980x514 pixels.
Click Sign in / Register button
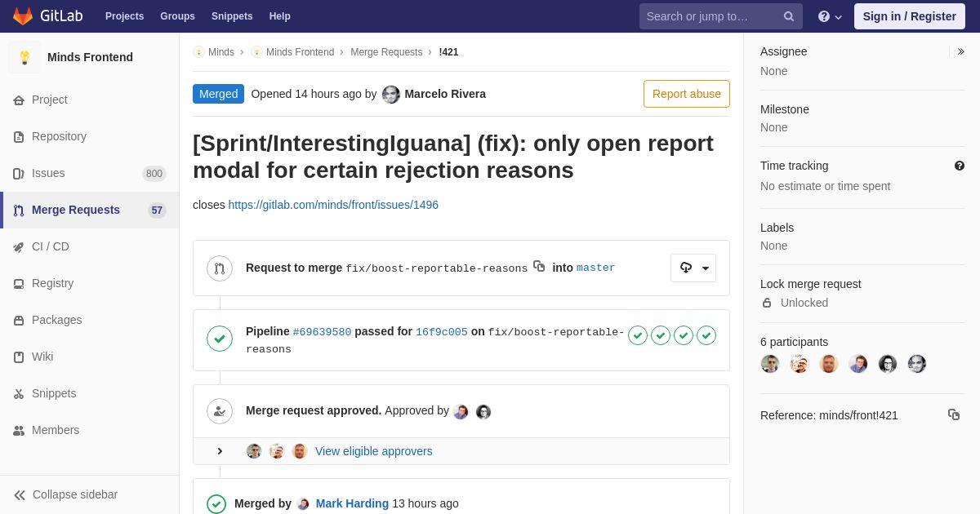[909, 16]
